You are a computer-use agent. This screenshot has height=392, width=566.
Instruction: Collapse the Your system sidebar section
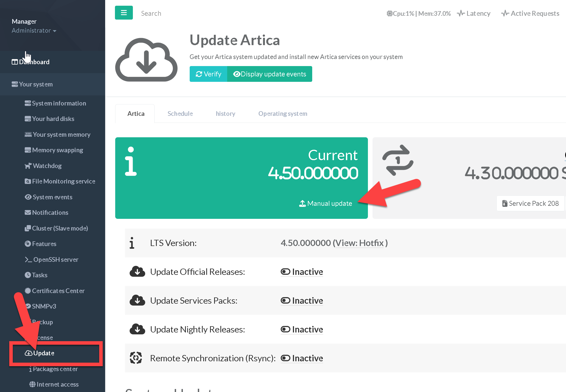tap(36, 84)
